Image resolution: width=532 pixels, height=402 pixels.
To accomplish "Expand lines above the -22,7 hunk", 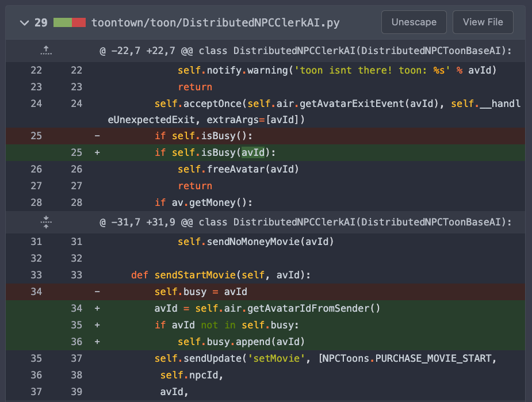I will [46, 51].
